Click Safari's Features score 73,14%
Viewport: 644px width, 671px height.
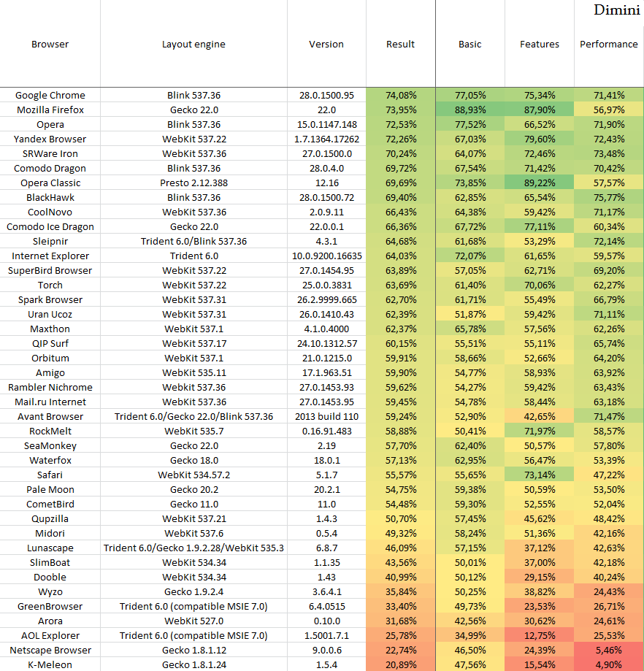(x=539, y=475)
